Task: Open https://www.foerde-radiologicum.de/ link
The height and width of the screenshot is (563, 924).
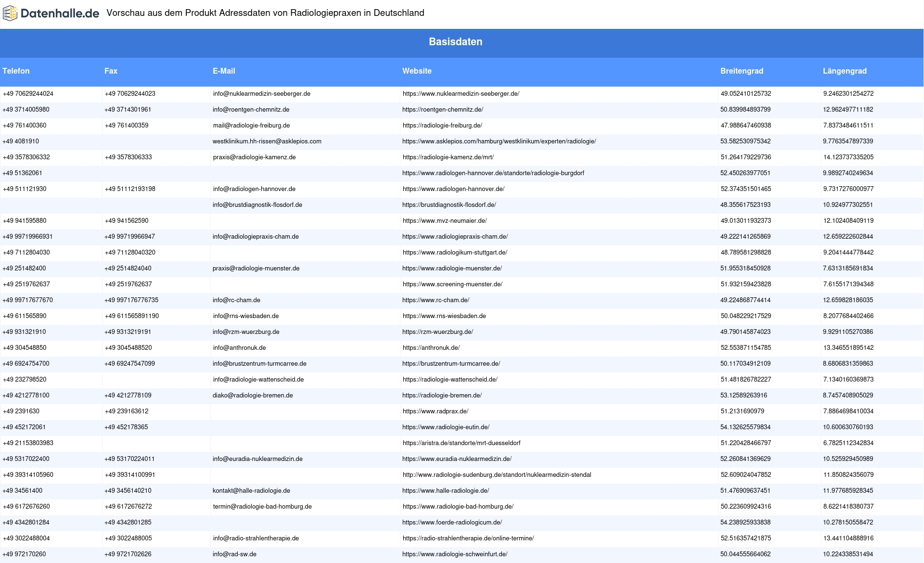Action: click(452, 523)
